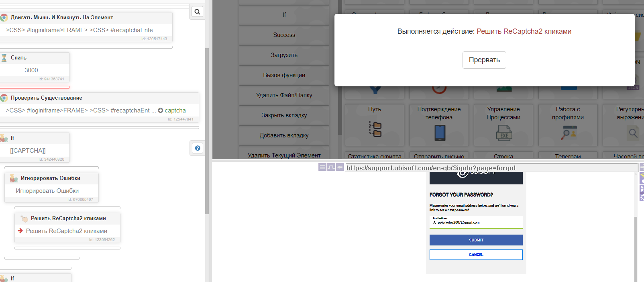Click the search magnifier icon in script panel
Screen dimensions: 644x282
[197, 12]
